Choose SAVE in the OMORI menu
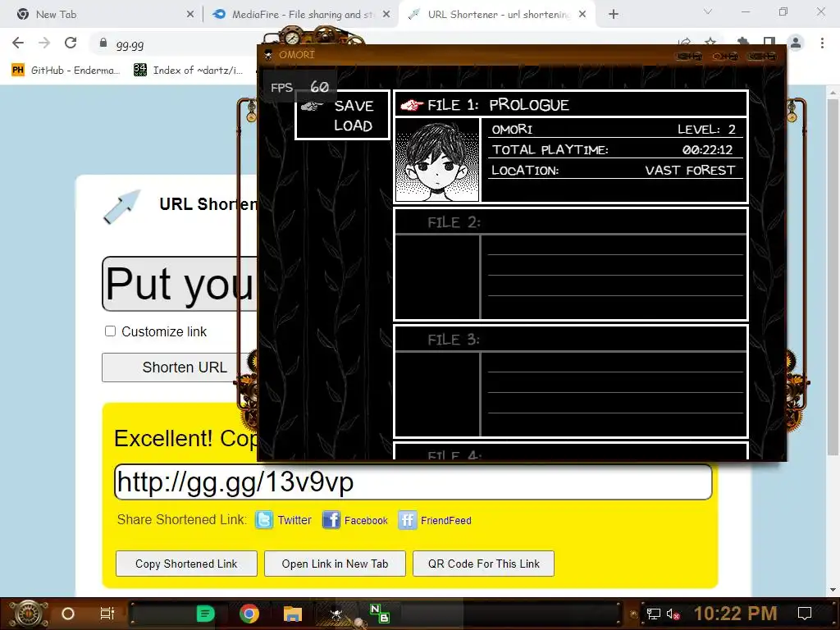 pyautogui.click(x=354, y=106)
